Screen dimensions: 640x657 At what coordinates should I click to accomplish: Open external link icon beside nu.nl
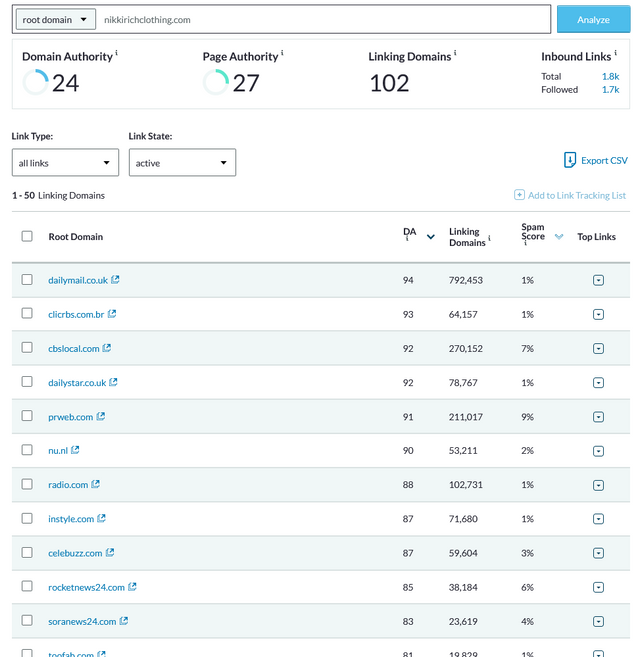[75, 450]
